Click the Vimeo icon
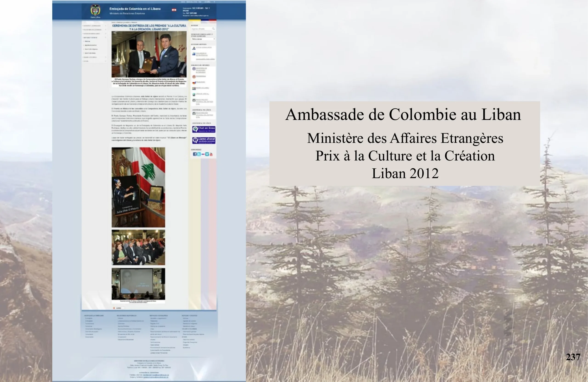588x382 pixels. tap(207, 154)
